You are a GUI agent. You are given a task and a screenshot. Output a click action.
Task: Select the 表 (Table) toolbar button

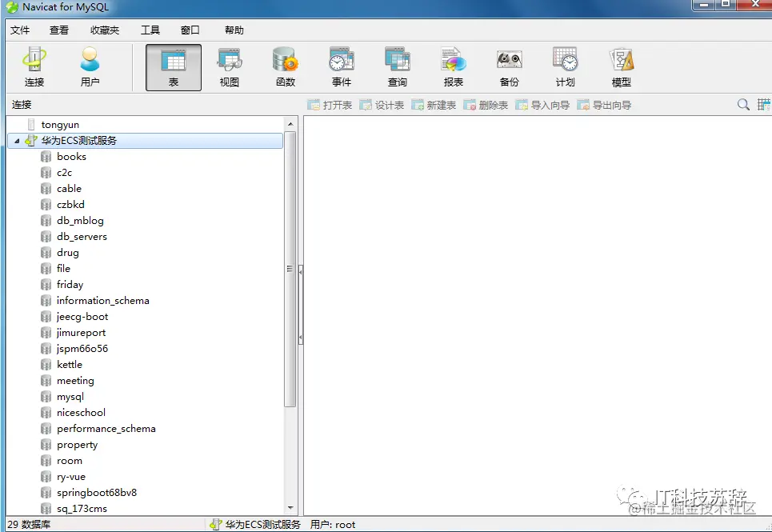pos(174,67)
